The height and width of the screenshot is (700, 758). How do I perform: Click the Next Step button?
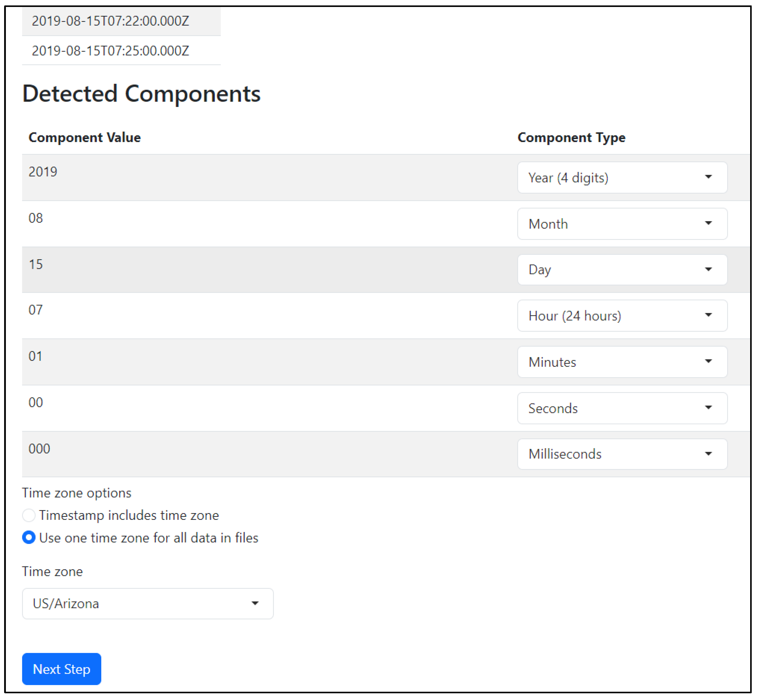[x=61, y=669]
